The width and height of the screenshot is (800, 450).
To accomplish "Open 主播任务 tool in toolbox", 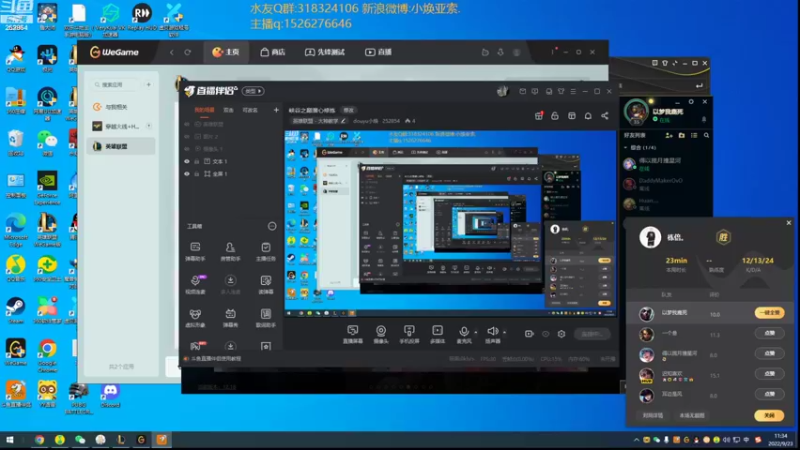I will (x=266, y=252).
